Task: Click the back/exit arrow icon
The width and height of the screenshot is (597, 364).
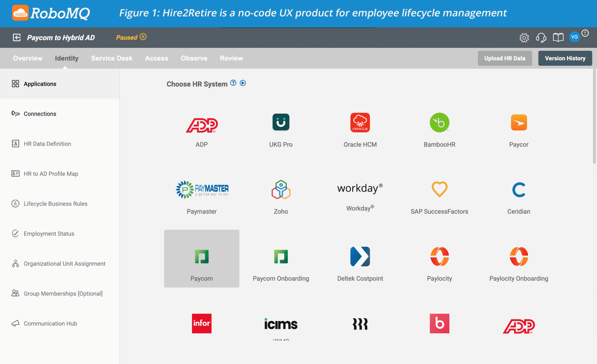Action: (17, 38)
